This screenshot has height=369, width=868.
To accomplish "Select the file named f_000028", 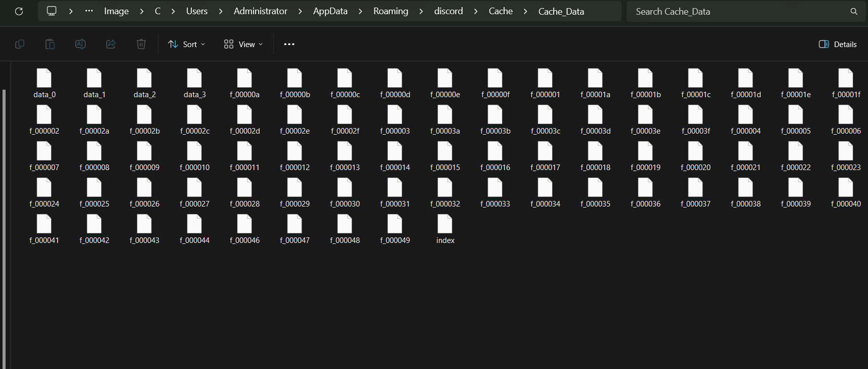I will 244,193.
